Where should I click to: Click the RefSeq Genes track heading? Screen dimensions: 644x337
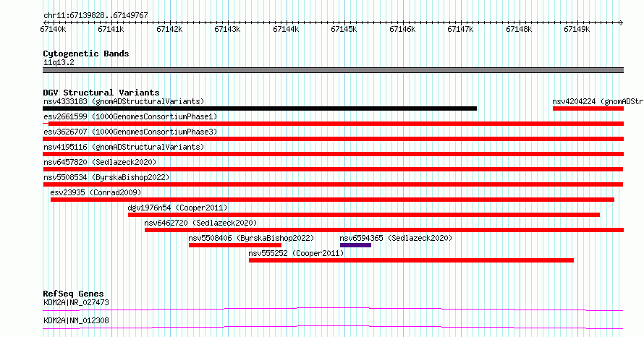73,294
